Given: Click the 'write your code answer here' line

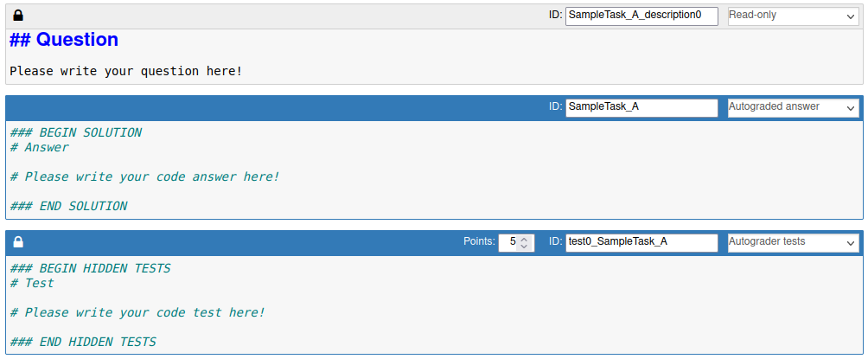Looking at the screenshot, I should pos(144,177).
